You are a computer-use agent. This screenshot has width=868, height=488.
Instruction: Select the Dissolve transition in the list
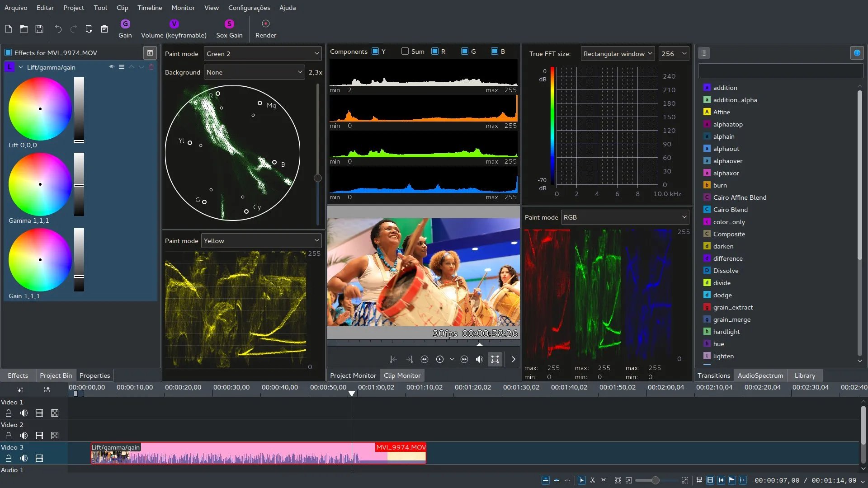pos(726,270)
